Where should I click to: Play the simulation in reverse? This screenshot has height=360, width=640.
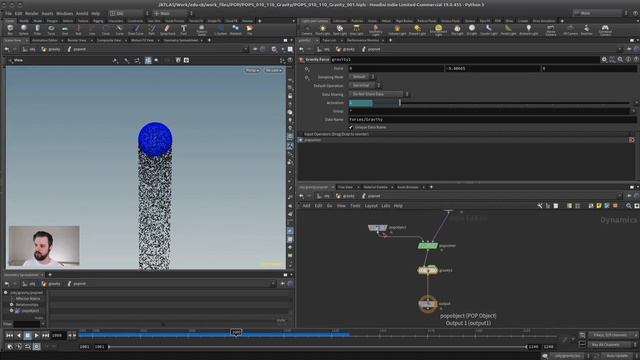18,336
